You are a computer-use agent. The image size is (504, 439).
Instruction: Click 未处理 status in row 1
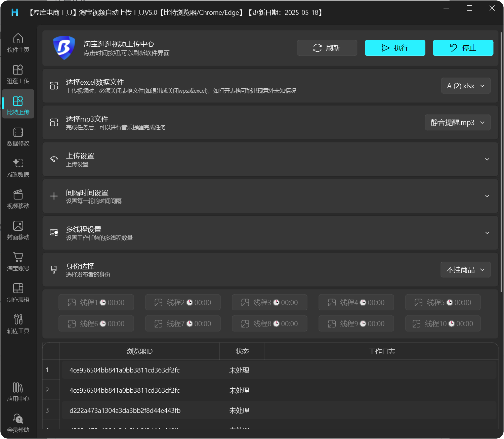pos(239,370)
